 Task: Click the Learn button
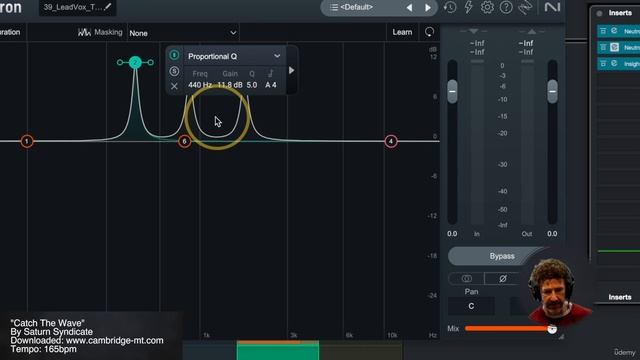pyautogui.click(x=402, y=32)
